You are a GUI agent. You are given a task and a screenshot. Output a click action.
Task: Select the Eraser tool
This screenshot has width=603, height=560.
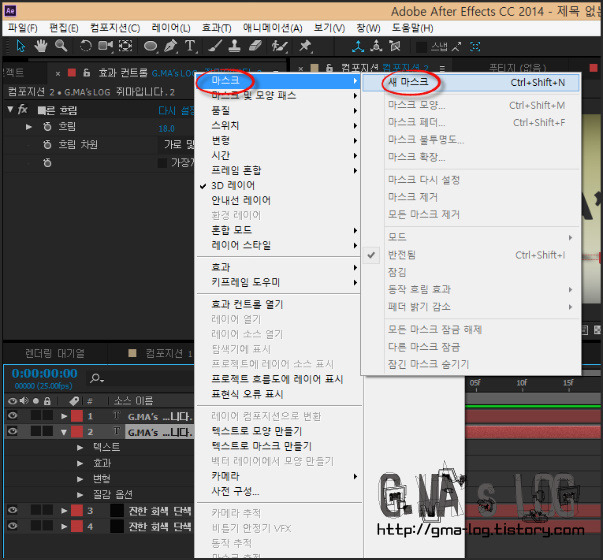pyautogui.click(x=255, y=46)
